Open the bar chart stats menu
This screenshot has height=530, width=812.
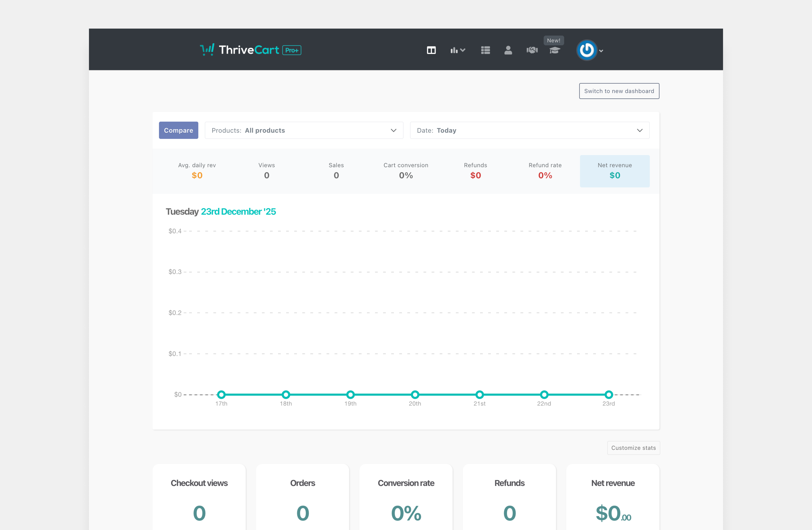[x=457, y=50]
